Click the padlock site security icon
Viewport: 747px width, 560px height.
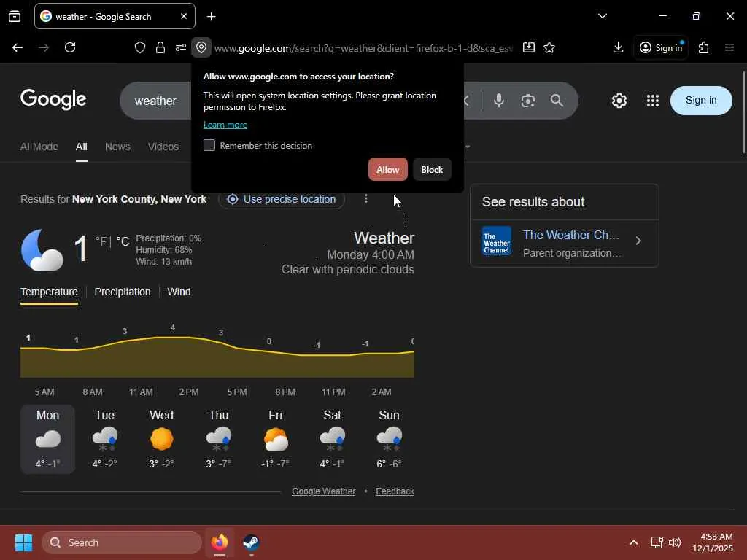(160, 47)
